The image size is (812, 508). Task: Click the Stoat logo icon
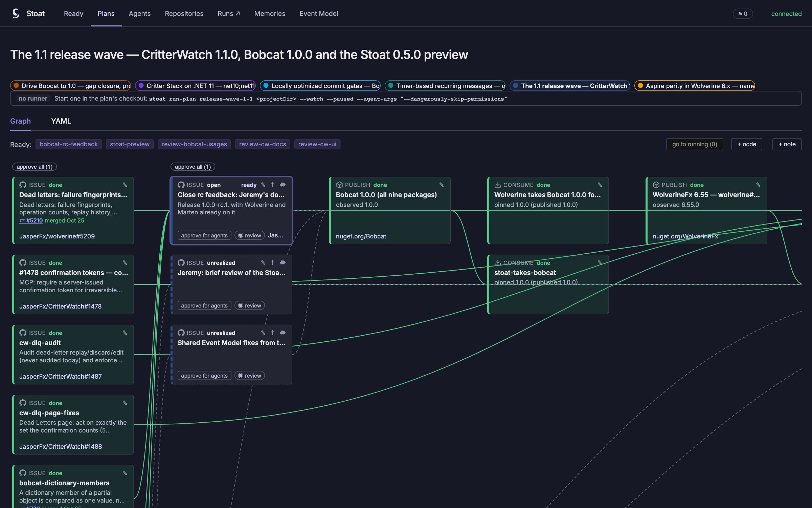pos(16,14)
